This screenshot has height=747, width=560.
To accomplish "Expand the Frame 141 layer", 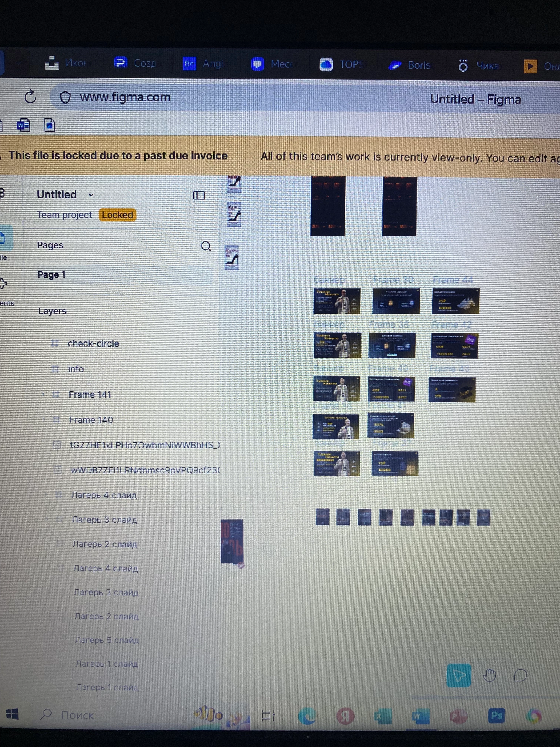I will (43, 394).
